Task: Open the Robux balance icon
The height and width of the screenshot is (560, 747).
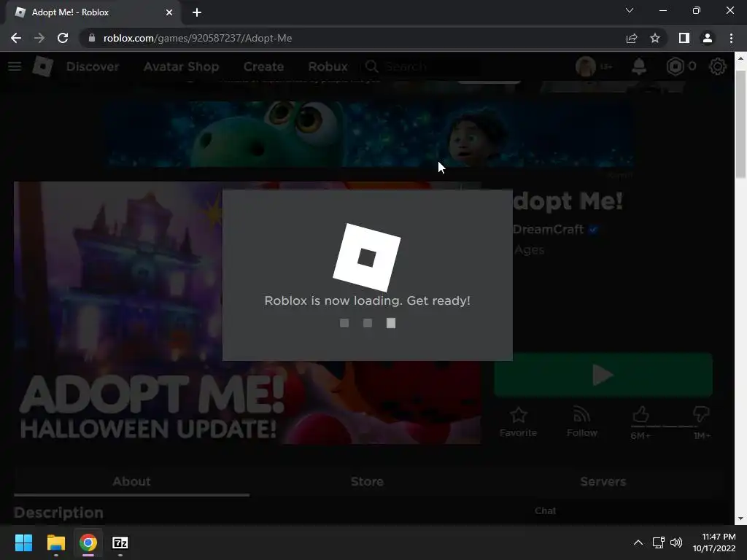Action: (x=675, y=66)
